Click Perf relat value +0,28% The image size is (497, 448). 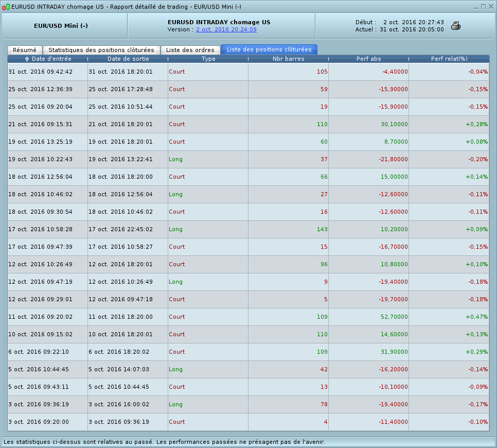[477, 124]
